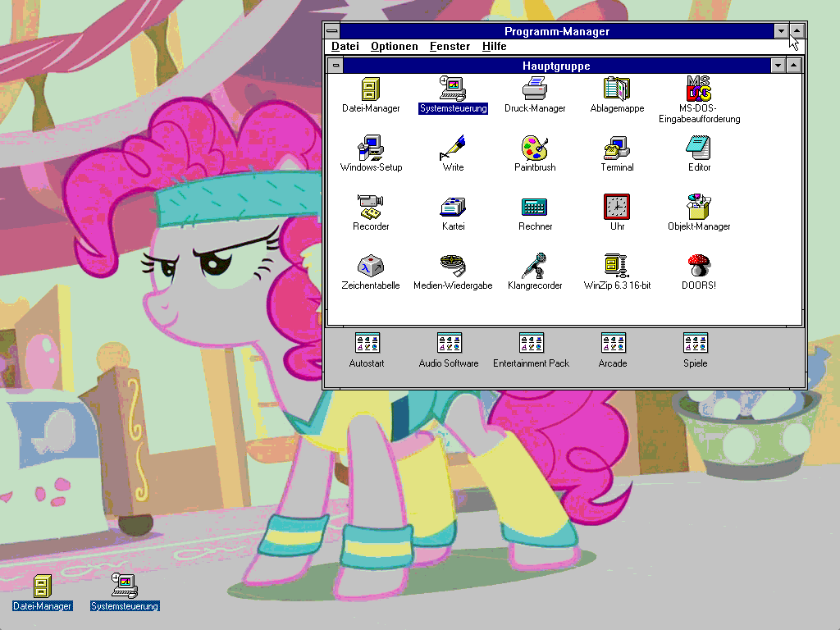Select the Arcade program group icon
This screenshot has height=630, width=840.
click(x=613, y=343)
